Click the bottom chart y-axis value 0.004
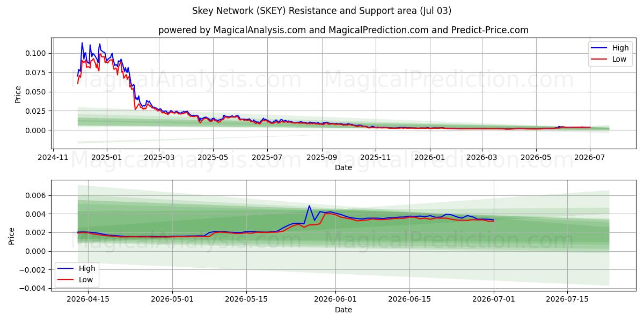 click(36, 214)
